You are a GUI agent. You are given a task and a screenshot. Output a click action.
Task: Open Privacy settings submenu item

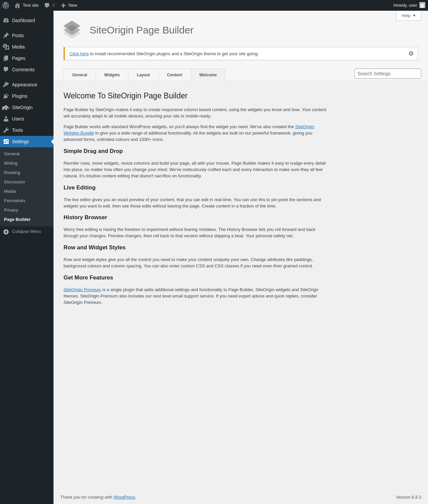point(11,210)
